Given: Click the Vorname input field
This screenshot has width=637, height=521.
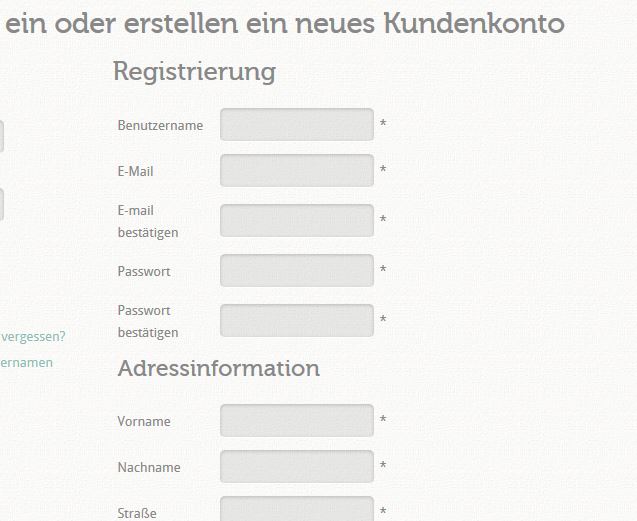Looking at the screenshot, I should tap(296, 421).
